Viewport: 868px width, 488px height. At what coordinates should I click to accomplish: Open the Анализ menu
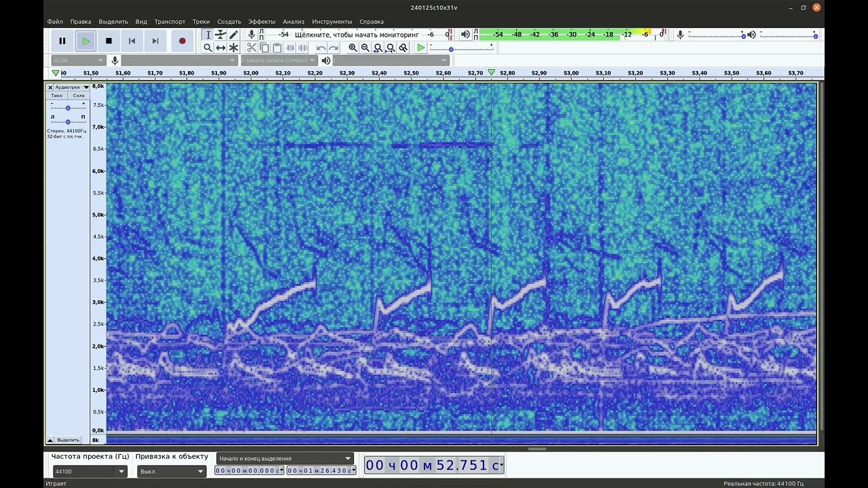click(294, 22)
